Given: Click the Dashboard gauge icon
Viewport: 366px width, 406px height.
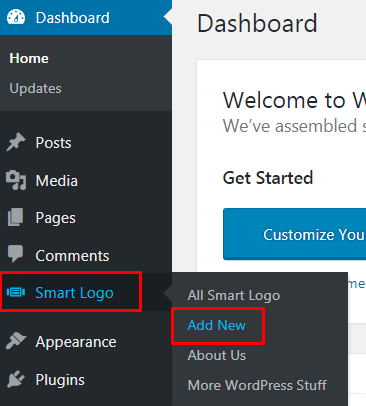Looking at the screenshot, I should pyautogui.click(x=16, y=17).
